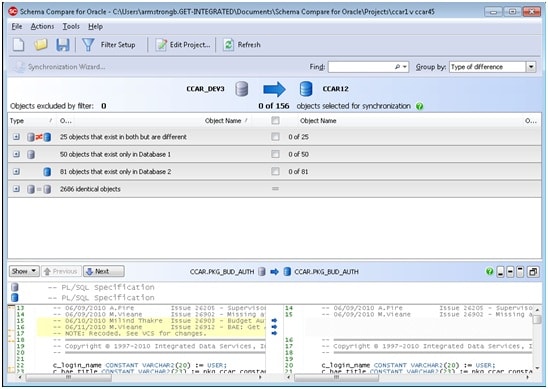
Task: Expand '50 objects that exist only in Database 1'
Action: (x=16, y=154)
